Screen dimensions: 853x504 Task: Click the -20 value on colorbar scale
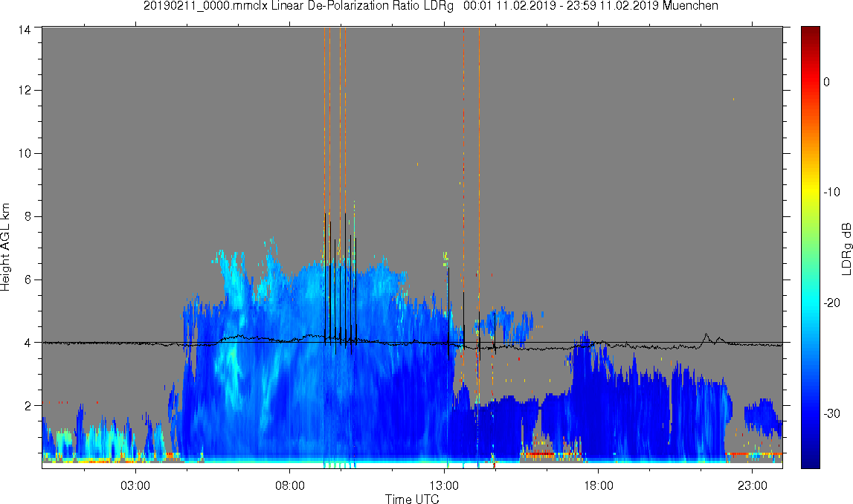pos(831,303)
